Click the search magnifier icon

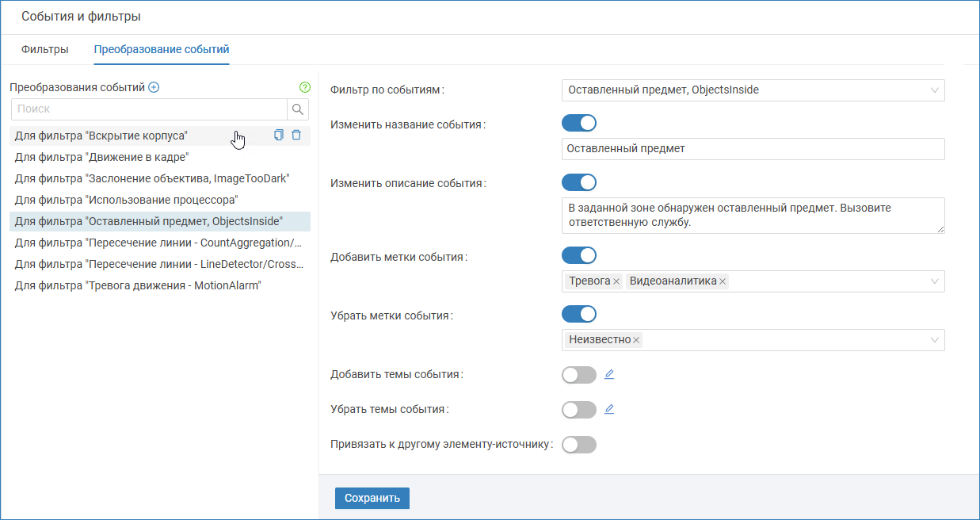298,109
